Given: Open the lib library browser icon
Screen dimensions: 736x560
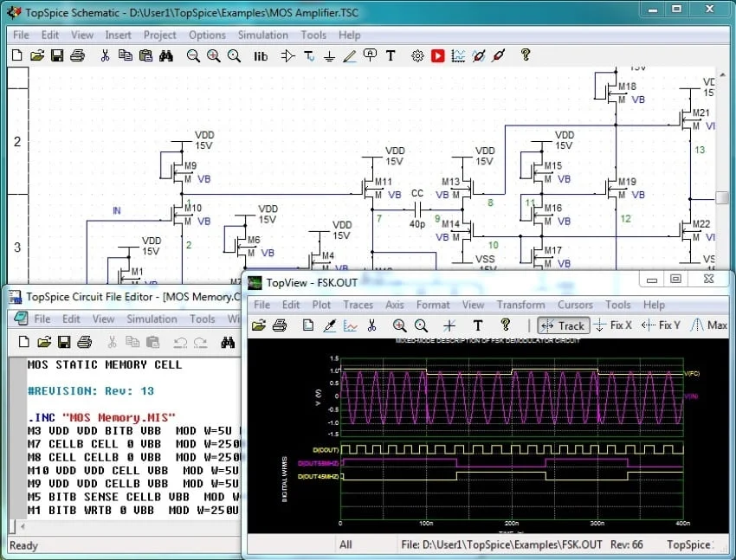Looking at the screenshot, I should 261,56.
